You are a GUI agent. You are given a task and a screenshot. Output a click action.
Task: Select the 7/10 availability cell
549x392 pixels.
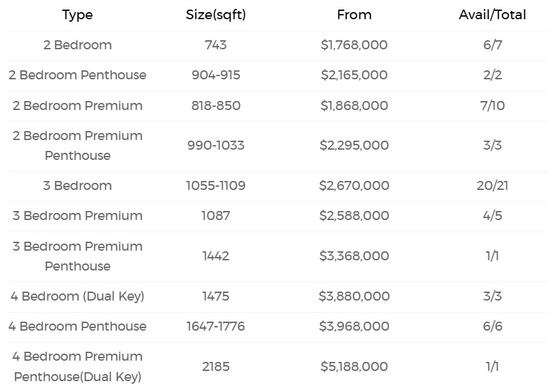click(492, 106)
